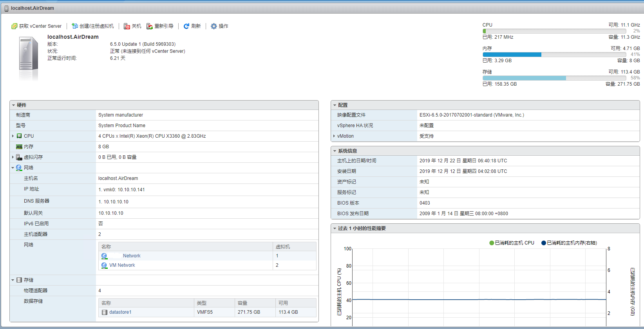Collapse the 硬件 panel
The image size is (644, 329).
click(13, 105)
